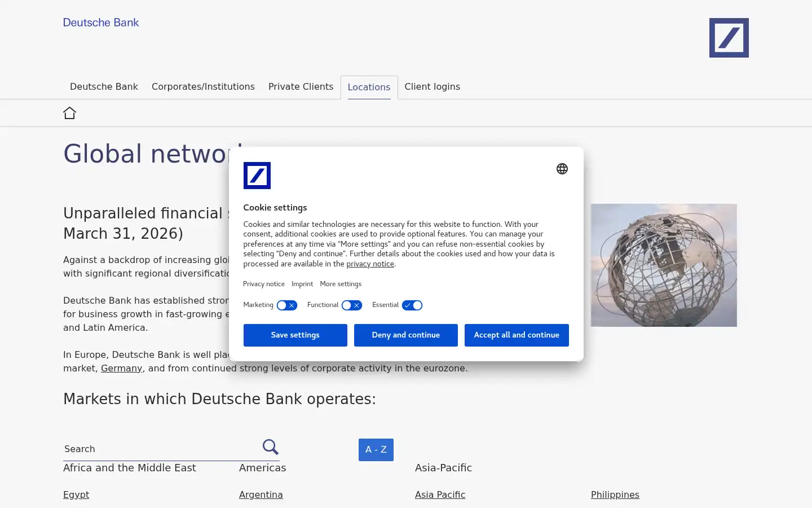Screen dimensions: 812x508
Task: Follow the Germany link in paragraph
Action: click(121, 368)
